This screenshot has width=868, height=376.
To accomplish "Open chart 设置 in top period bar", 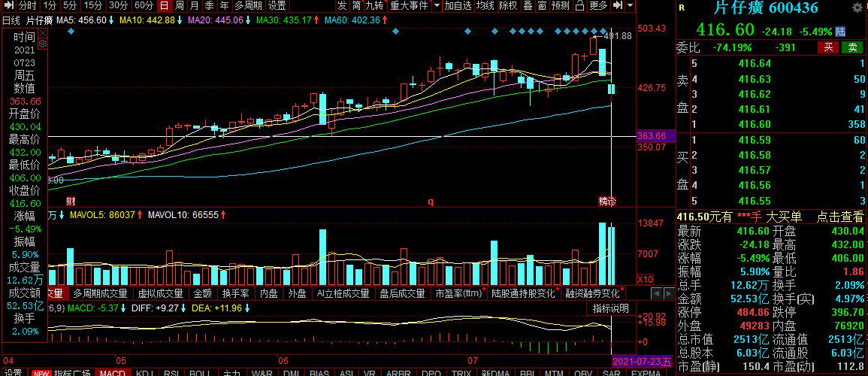I will pos(277,6).
